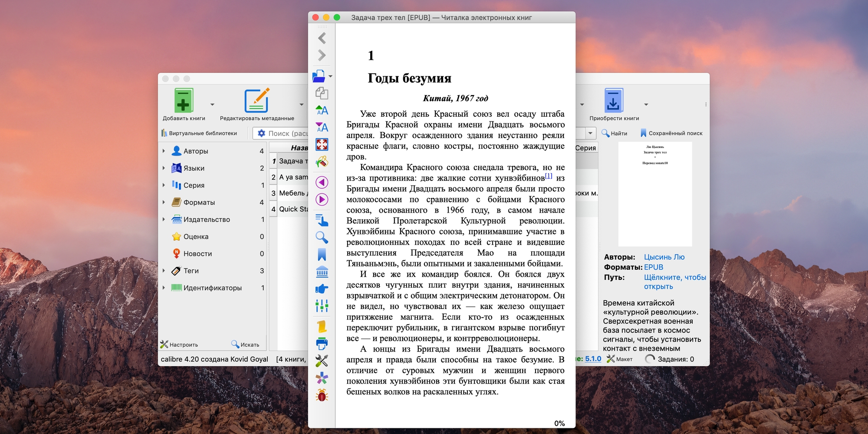Open an e-book with the folder icon
868x434 pixels.
[x=319, y=76]
